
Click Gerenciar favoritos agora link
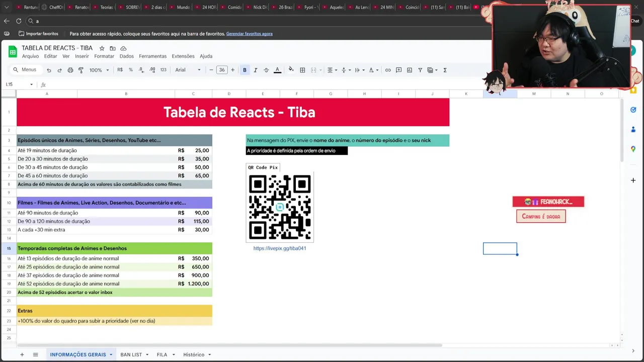pos(249,34)
